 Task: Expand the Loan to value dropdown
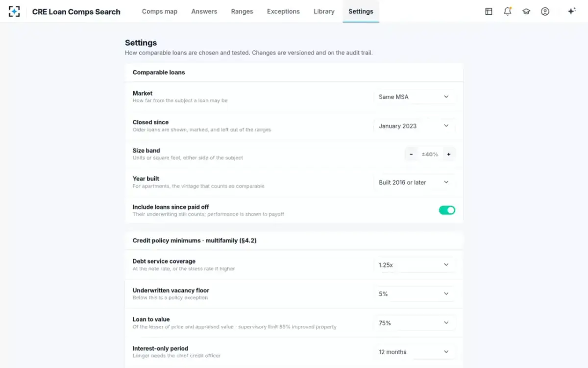414,323
